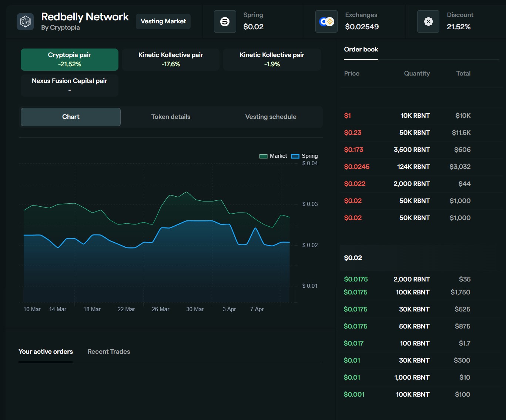Click the $1,750 total cell
The width and height of the screenshot is (506, 420).
pos(460,292)
